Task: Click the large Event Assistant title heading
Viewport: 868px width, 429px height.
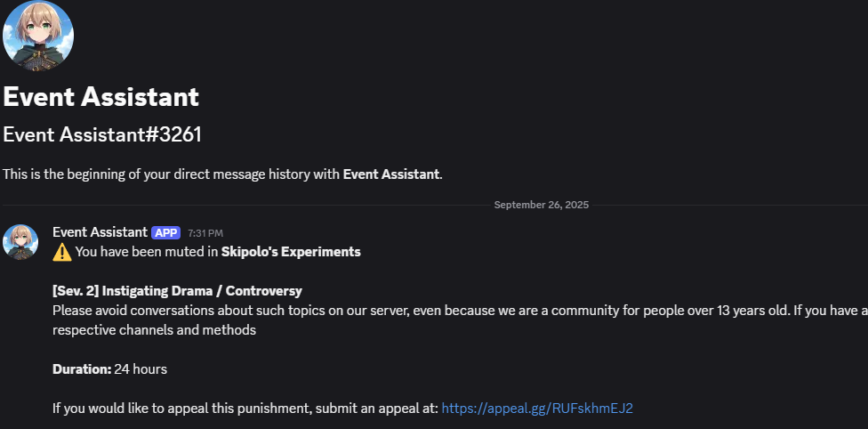Action: [100, 96]
